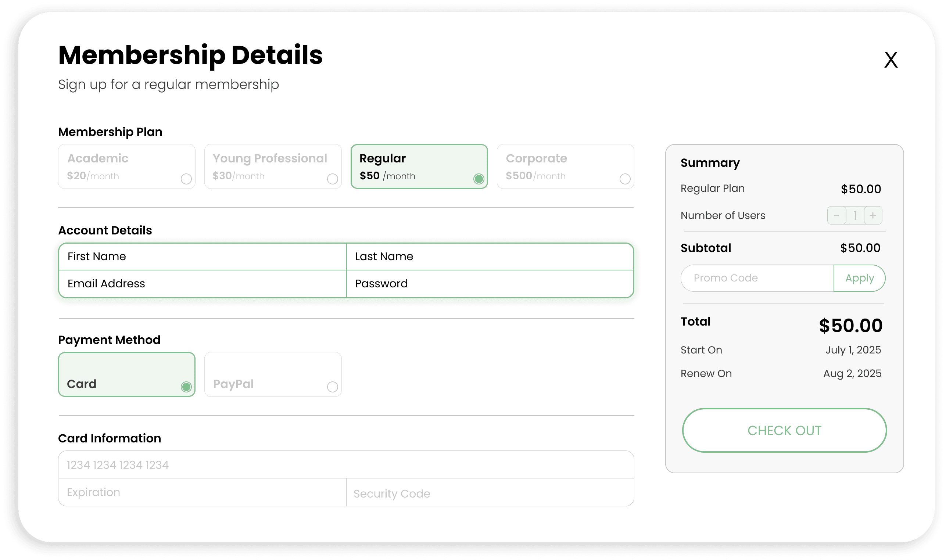Click the Promo Code input box
Viewport: 946px width, 560px height.
757,278
